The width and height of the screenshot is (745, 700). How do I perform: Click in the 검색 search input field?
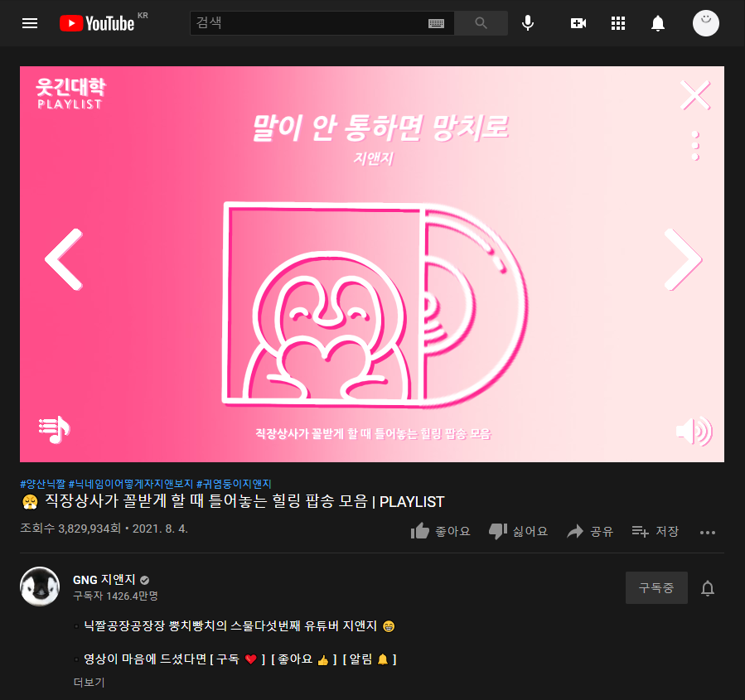(x=309, y=23)
